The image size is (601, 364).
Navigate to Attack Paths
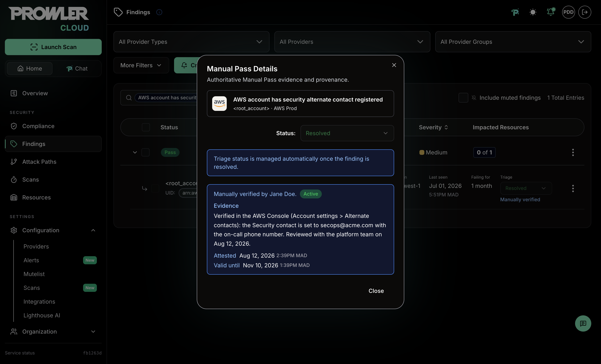(x=53, y=162)
